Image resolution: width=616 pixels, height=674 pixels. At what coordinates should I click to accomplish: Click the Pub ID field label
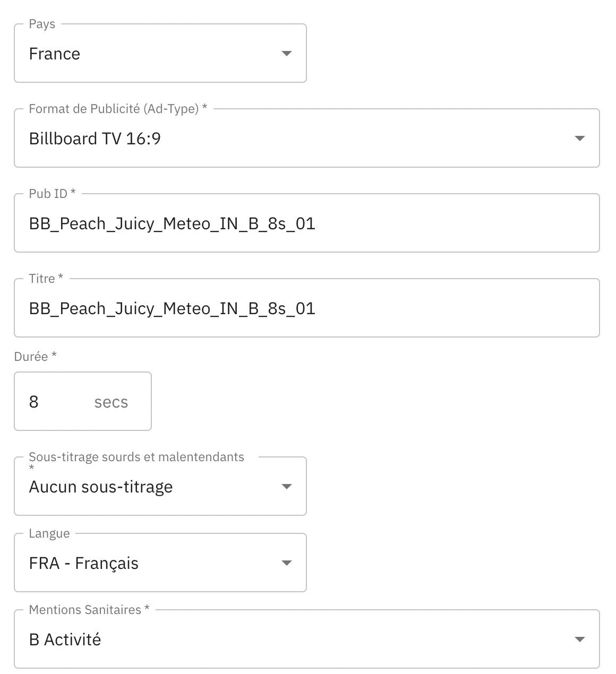coord(48,194)
